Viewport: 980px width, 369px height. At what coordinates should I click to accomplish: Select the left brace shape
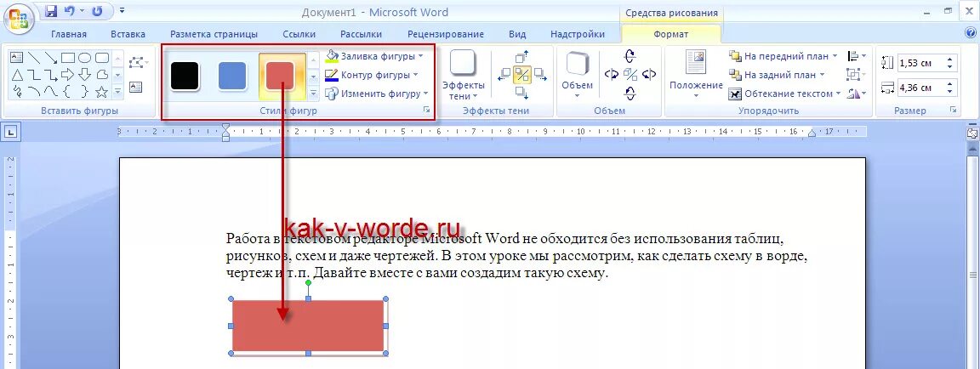tap(68, 92)
